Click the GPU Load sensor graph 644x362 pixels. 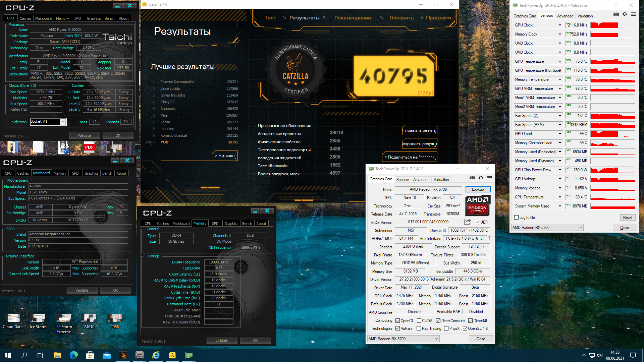click(x=612, y=134)
